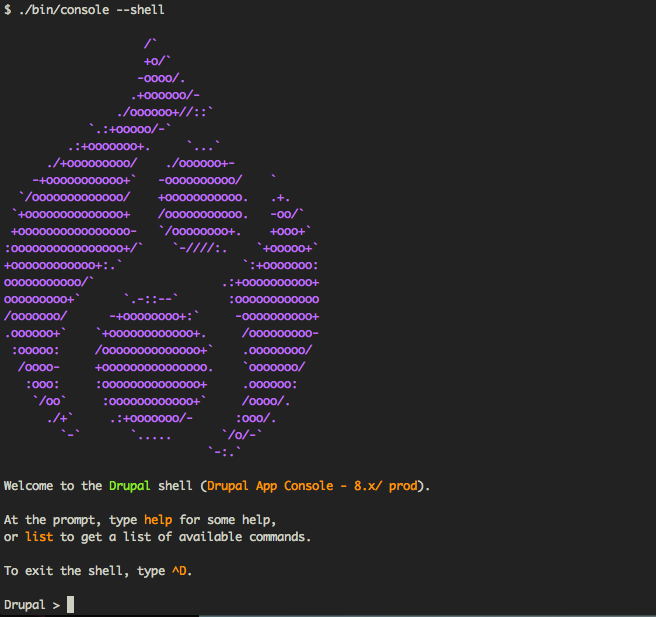
Task: Click the green 'Drupal' word in welcome line
Action: coord(129,486)
